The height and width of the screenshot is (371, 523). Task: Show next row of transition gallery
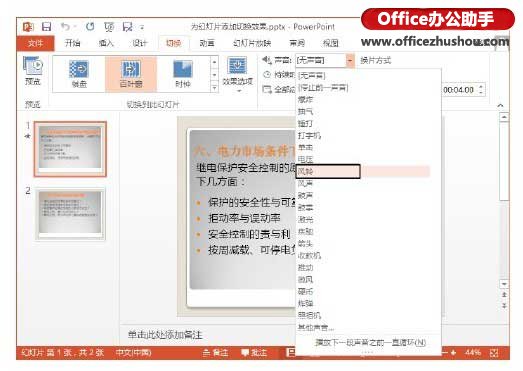(214, 75)
